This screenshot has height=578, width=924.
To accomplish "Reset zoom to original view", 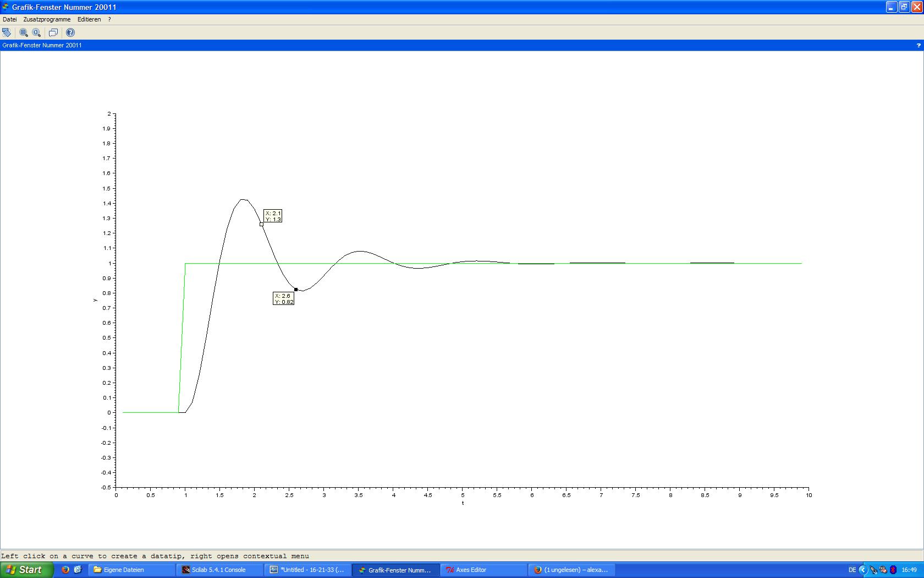I will click(x=36, y=32).
